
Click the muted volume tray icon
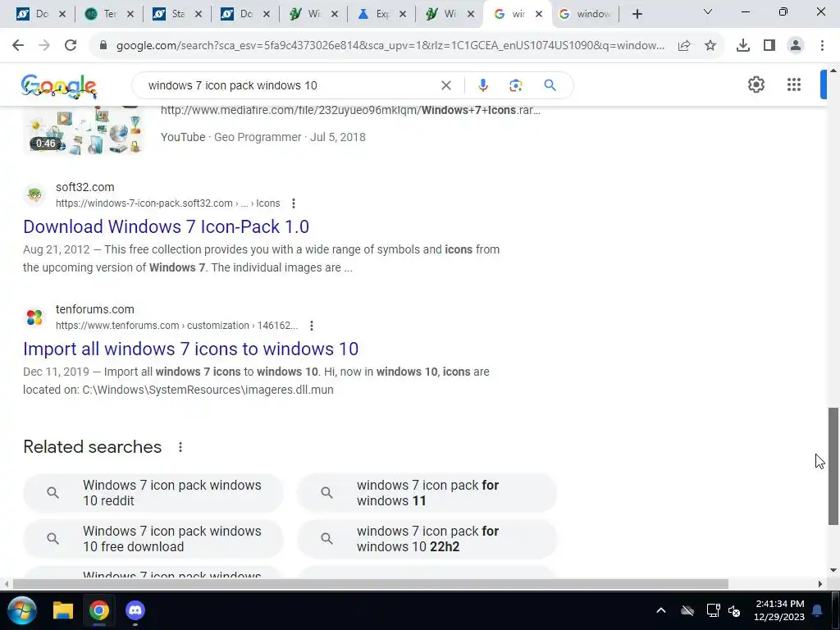pyautogui.click(x=734, y=610)
